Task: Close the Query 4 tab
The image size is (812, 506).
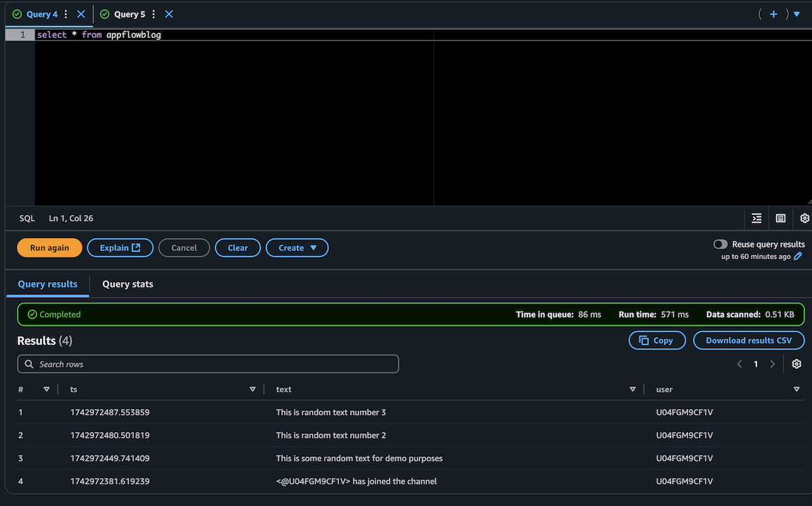Action: coord(81,14)
